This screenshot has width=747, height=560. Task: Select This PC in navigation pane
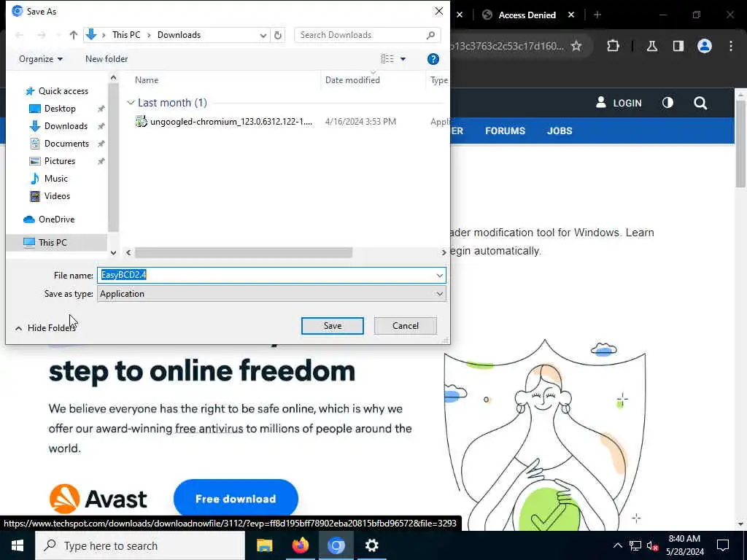pyautogui.click(x=53, y=243)
